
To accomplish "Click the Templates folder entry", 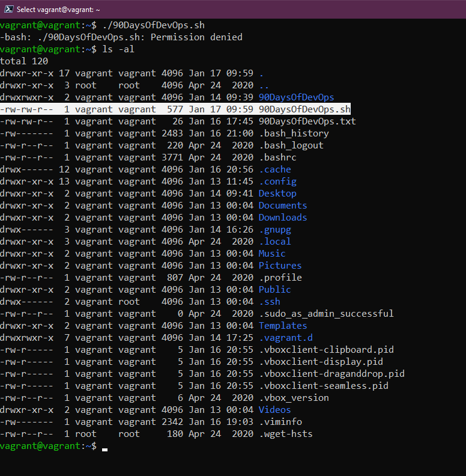I will coord(283,326).
